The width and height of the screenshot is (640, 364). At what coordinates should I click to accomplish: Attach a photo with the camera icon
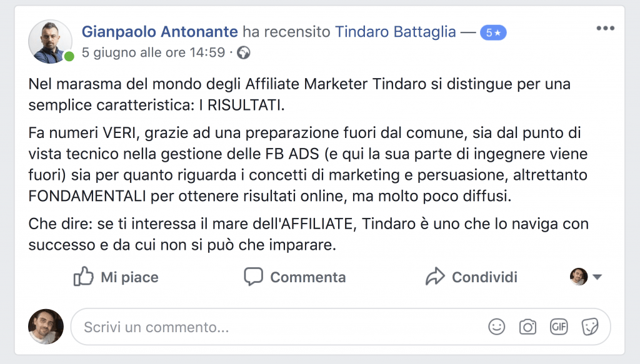(x=527, y=327)
